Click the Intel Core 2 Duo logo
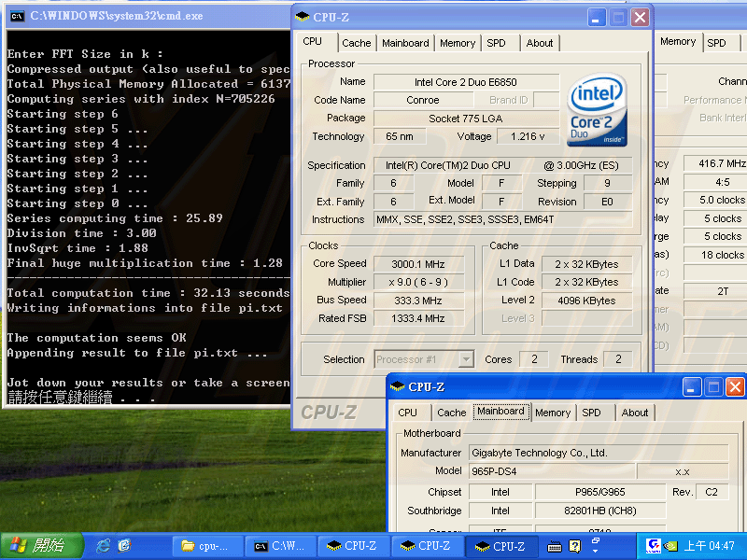 click(x=597, y=110)
